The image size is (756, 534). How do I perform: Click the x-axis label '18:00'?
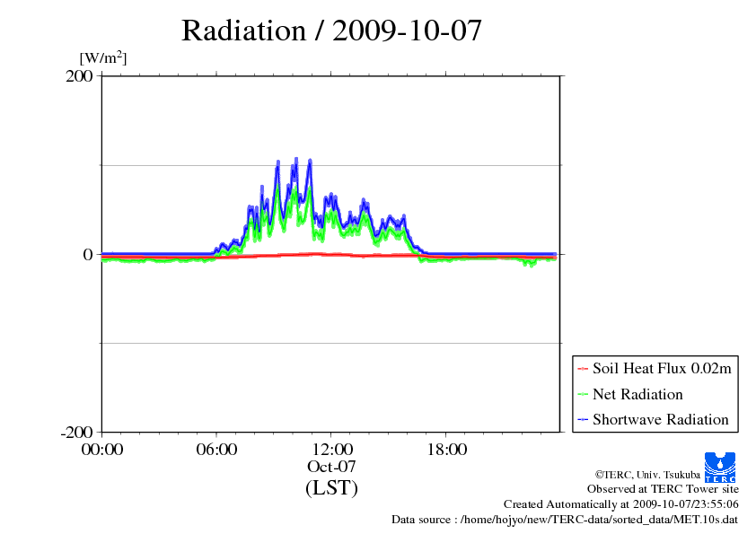[446, 450]
